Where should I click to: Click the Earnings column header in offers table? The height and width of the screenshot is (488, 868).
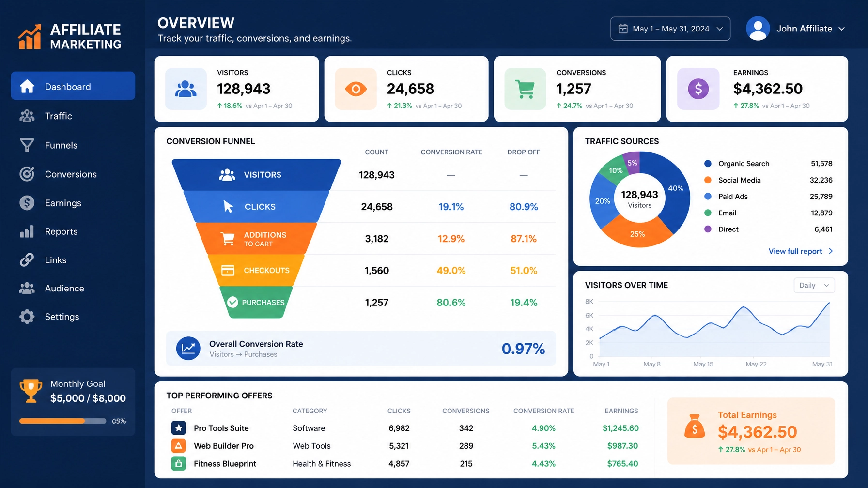(x=621, y=411)
